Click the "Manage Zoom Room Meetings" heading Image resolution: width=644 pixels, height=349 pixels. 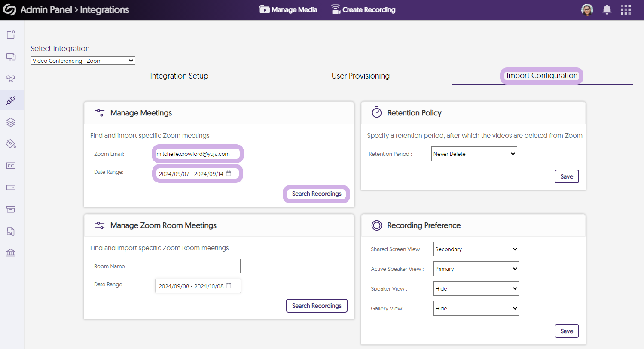coord(163,225)
